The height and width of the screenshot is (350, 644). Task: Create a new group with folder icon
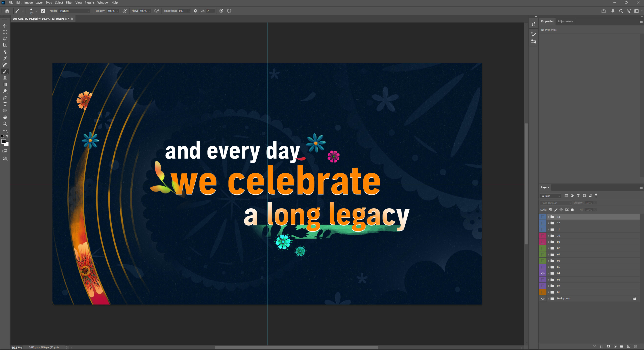[622, 346]
